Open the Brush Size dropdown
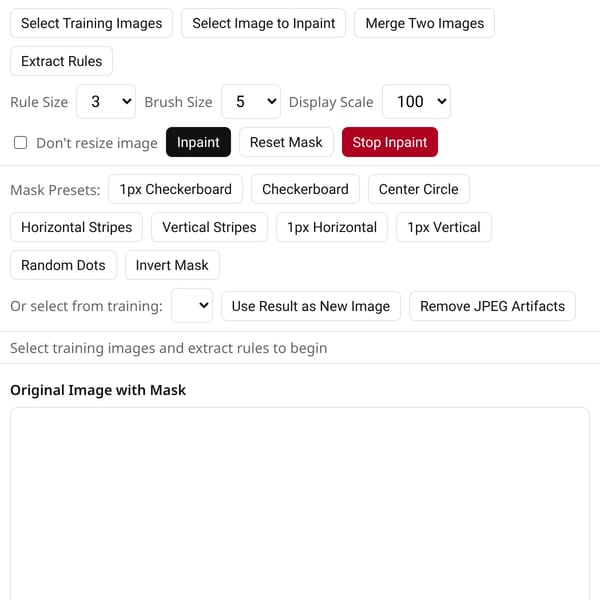The height and width of the screenshot is (600, 600). (x=251, y=102)
